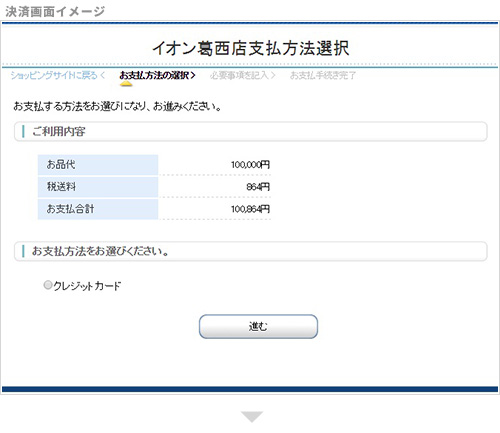Select the 必要事項を記入 step

[x=243, y=75]
